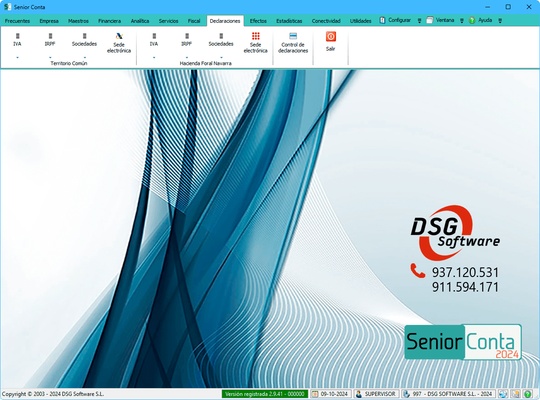Screen dimensions: 540x400
Task: Click the company icon beside 997 - DSG SOFTWARE
Action: click(406, 394)
